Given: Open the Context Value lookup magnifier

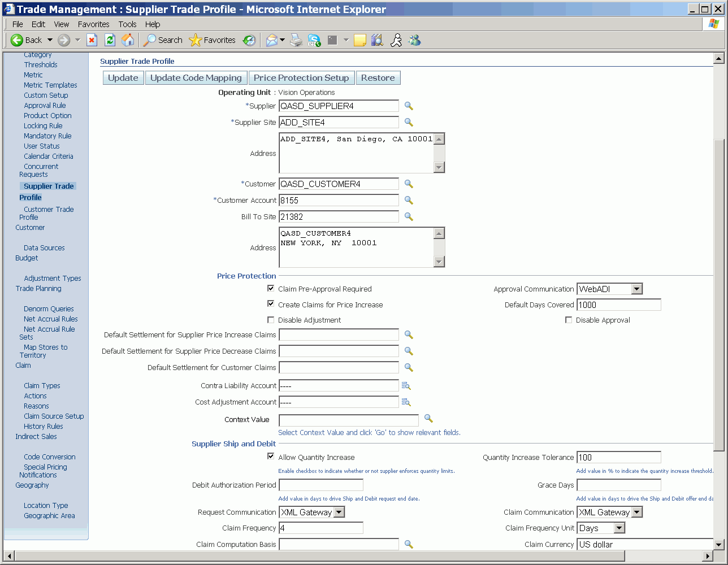Looking at the screenshot, I should (x=428, y=419).
